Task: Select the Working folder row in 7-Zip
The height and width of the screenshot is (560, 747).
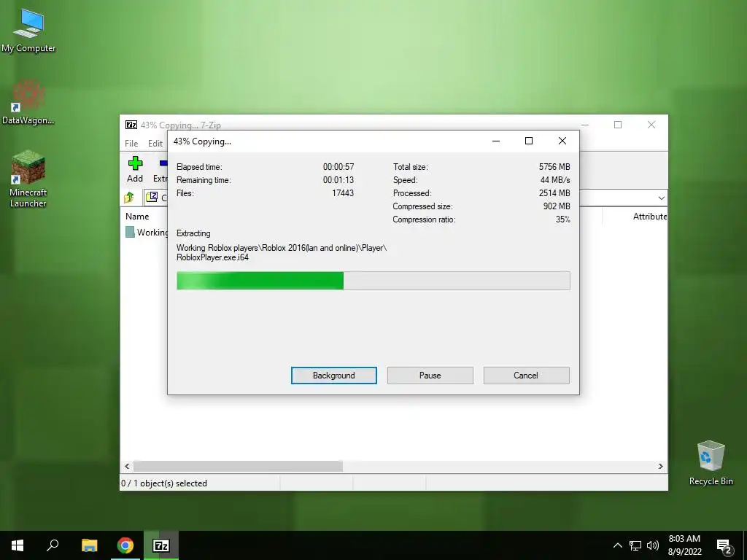Action: coord(147,233)
